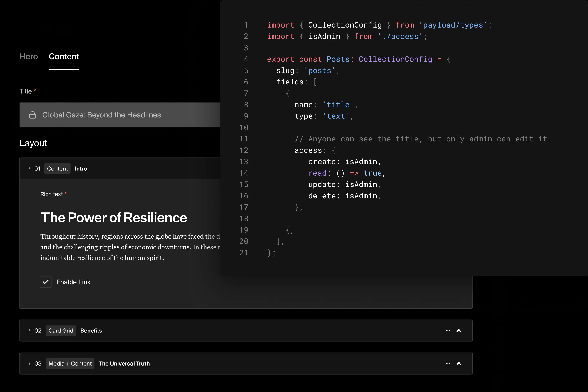Grab the drag handle on block 01 Intro
Screen dimensions: 588x392
pos(28,168)
